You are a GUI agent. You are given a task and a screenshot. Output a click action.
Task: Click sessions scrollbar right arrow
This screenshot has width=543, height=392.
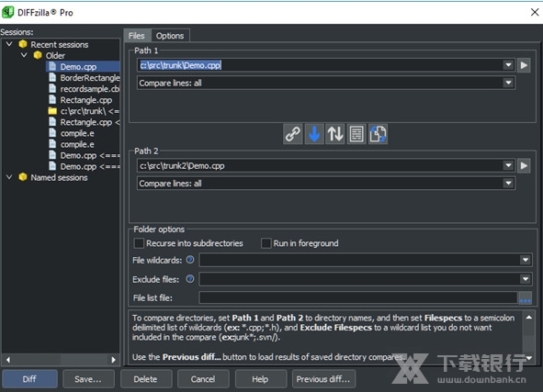pos(113,360)
